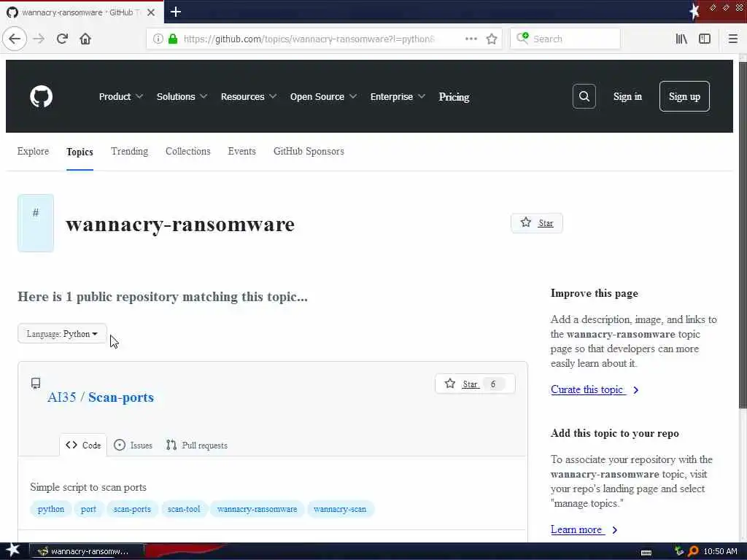The image size is (747, 560).
Task: Click the repository icon beside AI35
Action: 36,384
